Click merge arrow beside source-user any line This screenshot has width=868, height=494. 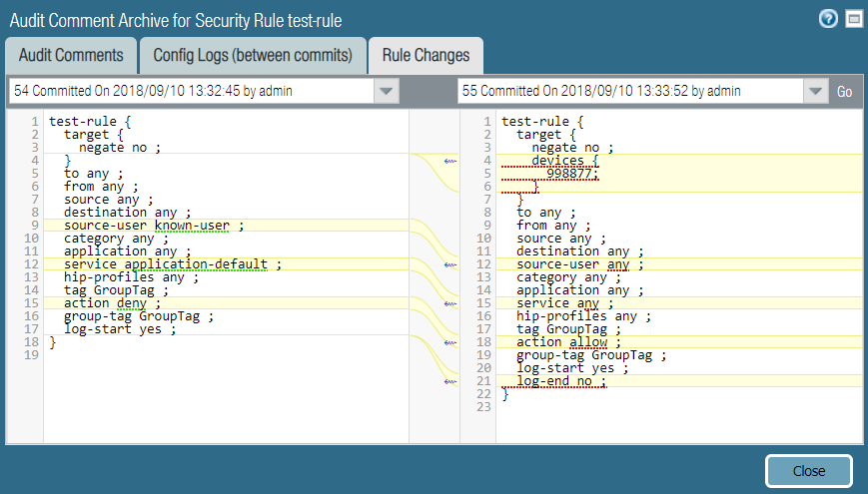(449, 264)
